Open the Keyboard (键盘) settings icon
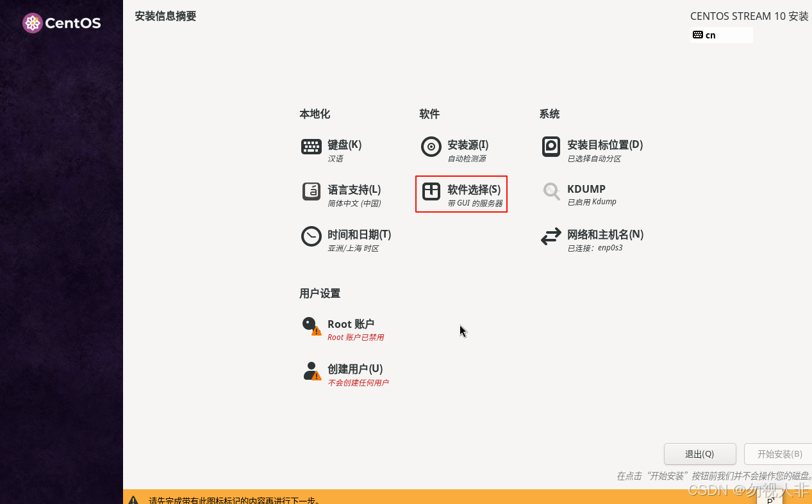Viewport: 812px width, 504px height. pos(311,147)
